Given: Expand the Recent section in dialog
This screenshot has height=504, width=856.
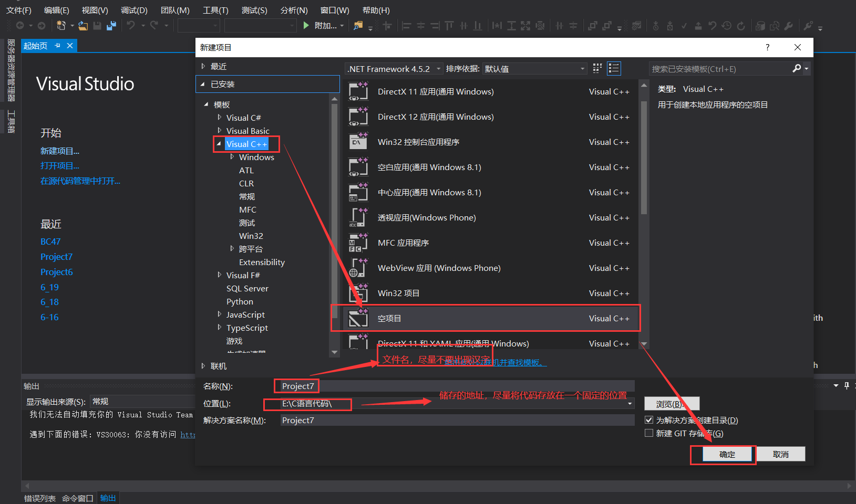Looking at the screenshot, I should point(203,66).
